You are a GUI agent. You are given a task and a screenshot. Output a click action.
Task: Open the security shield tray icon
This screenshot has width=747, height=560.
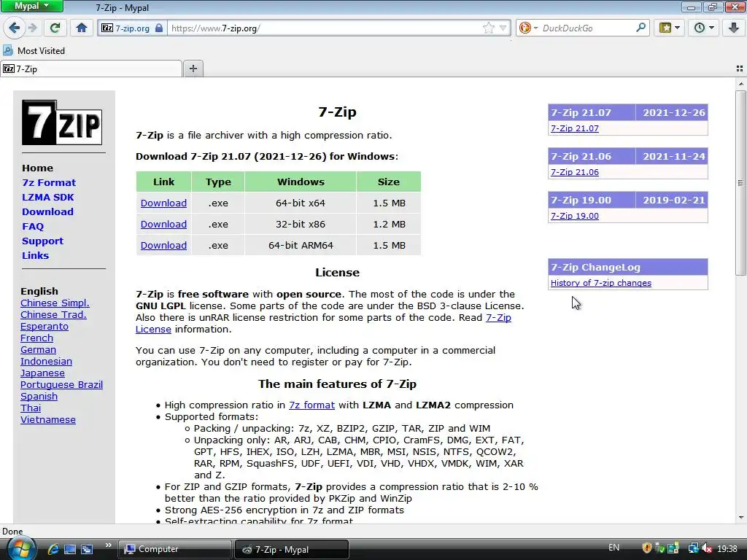pyautogui.click(x=647, y=548)
